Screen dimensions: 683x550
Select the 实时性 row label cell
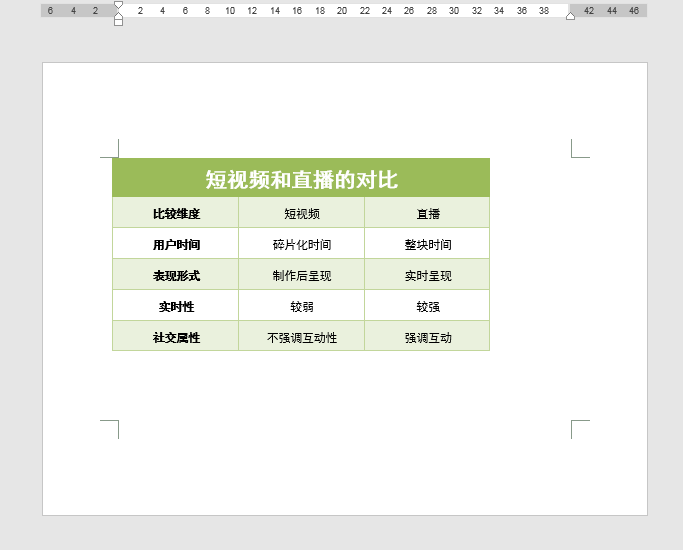pyautogui.click(x=176, y=305)
